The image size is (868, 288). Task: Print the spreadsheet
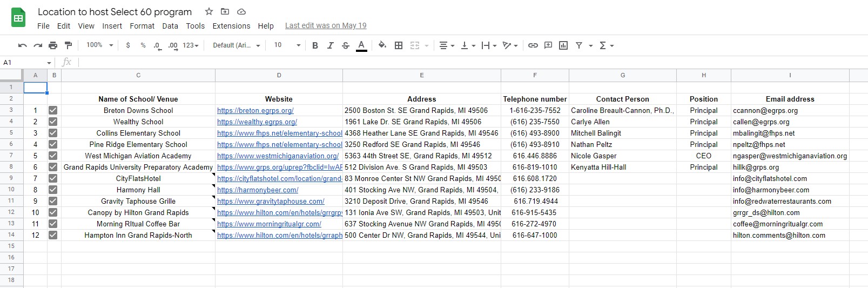tap(53, 45)
